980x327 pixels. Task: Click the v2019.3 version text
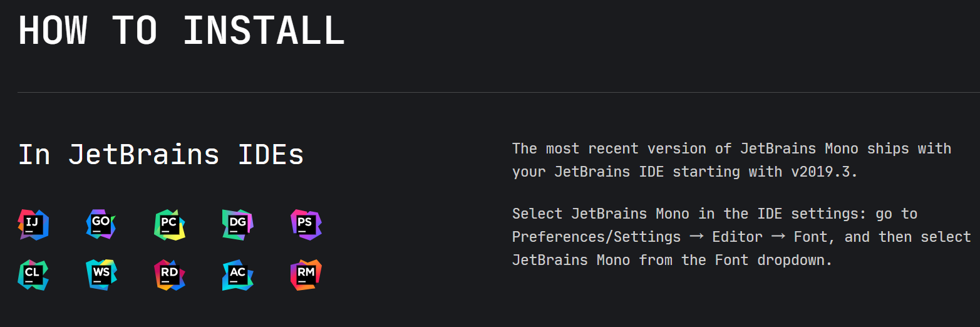824,172
